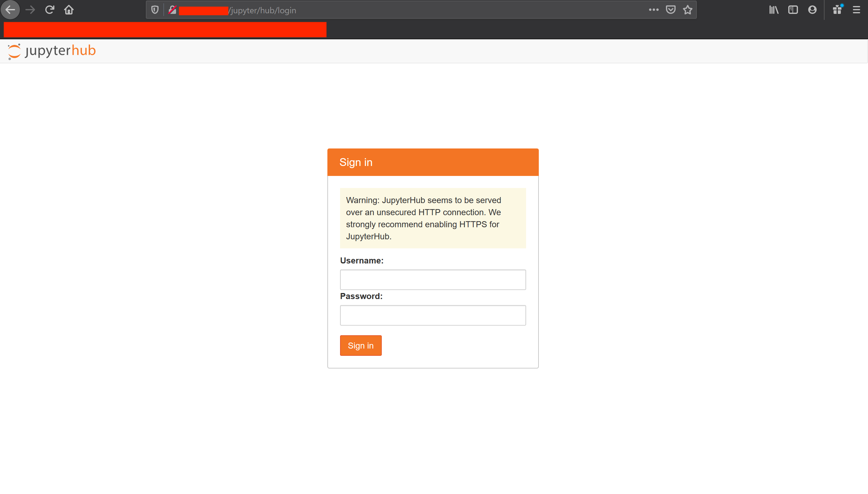Click the browser back arrow button
This screenshot has height=494, width=868.
(x=10, y=10)
